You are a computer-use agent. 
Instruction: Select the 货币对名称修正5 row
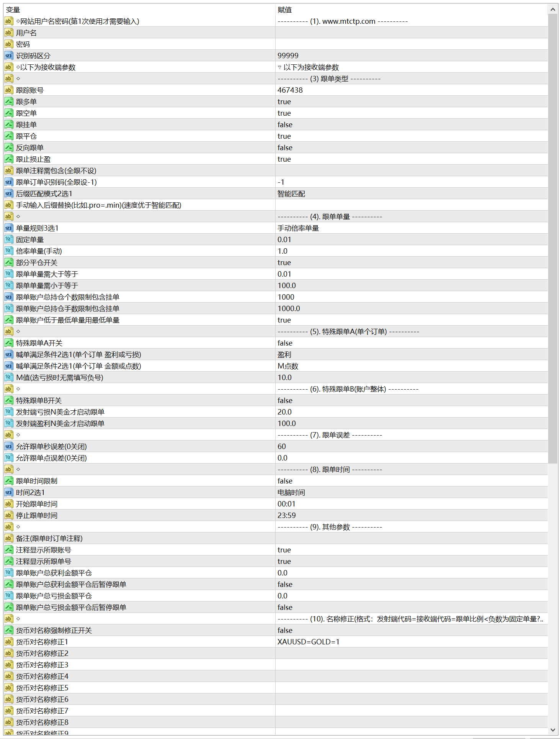coord(276,688)
